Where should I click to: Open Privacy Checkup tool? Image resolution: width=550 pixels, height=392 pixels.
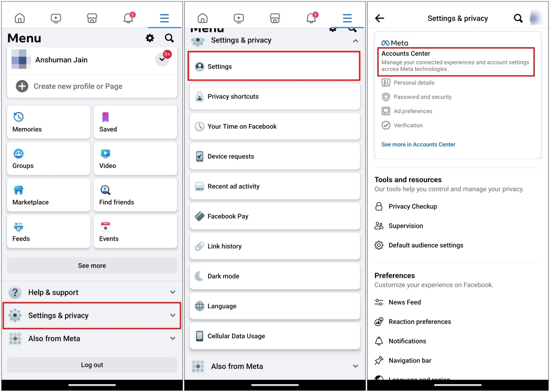412,206
